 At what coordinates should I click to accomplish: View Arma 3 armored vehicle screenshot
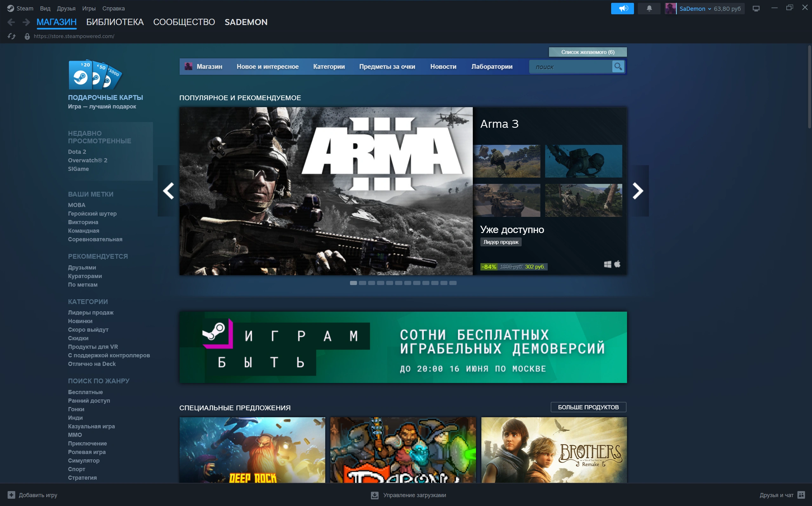point(507,200)
